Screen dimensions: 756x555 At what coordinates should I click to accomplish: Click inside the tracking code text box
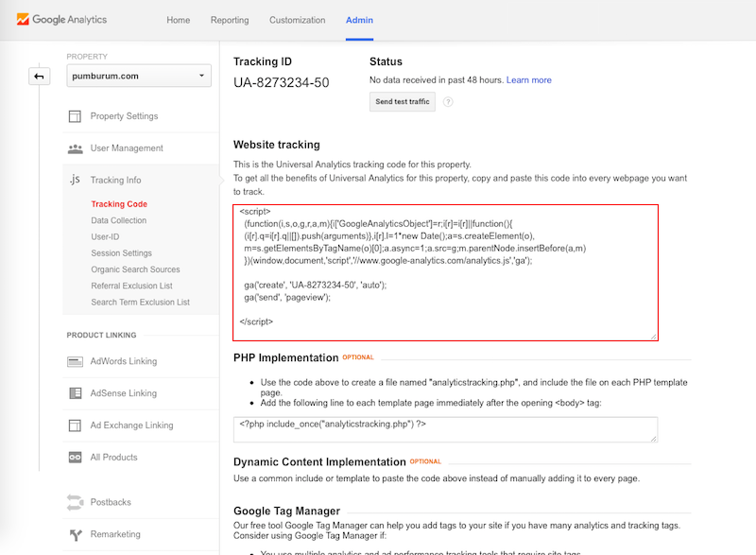pyautogui.click(x=445, y=272)
